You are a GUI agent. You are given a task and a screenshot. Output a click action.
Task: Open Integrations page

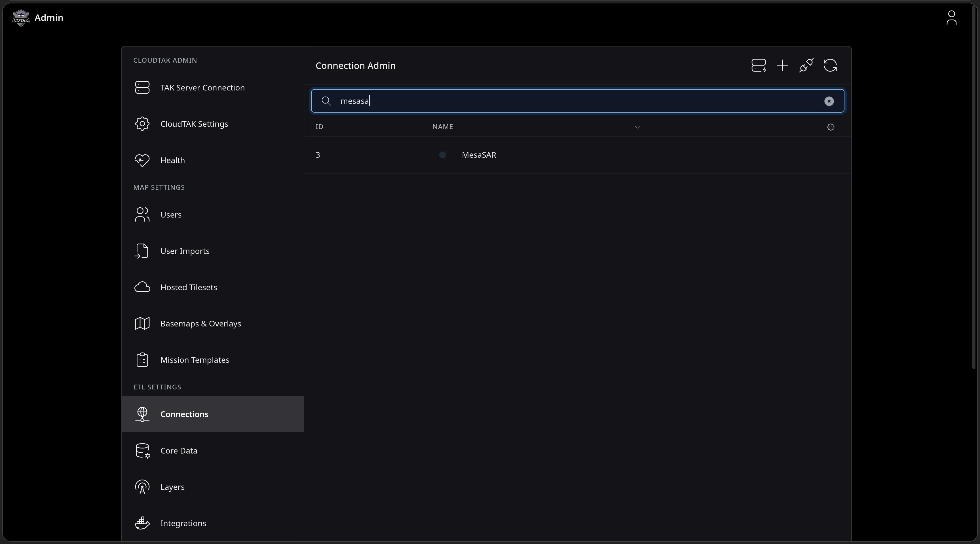213,524
